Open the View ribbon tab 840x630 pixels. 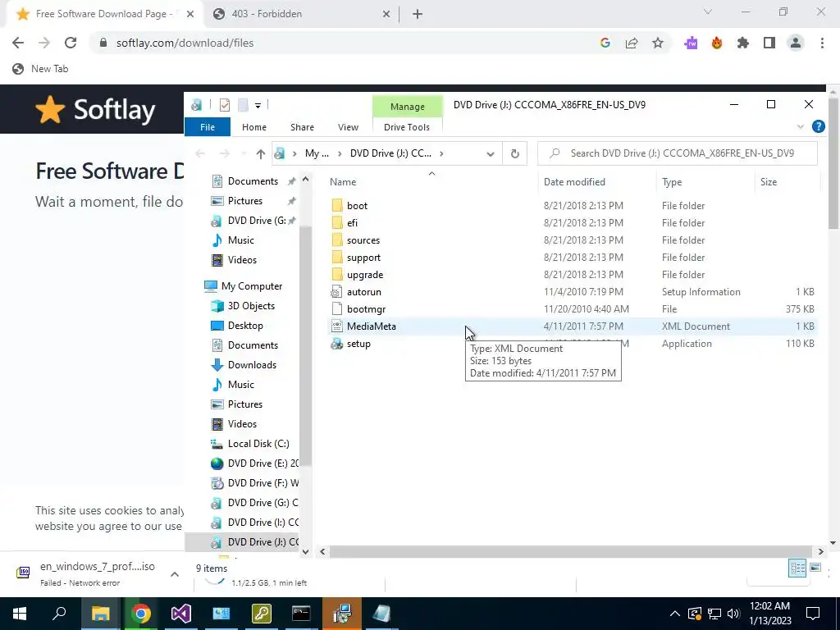tap(348, 127)
